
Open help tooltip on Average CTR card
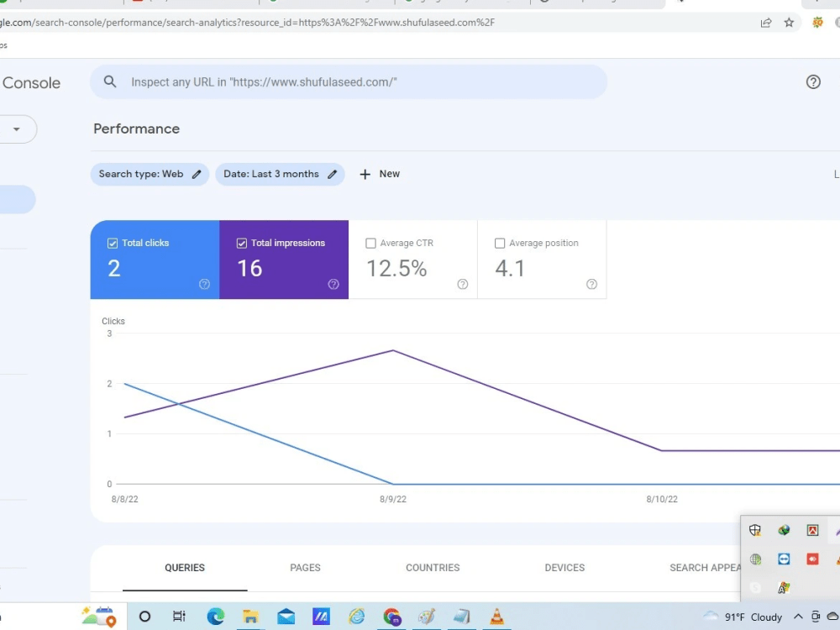click(462, 284)
